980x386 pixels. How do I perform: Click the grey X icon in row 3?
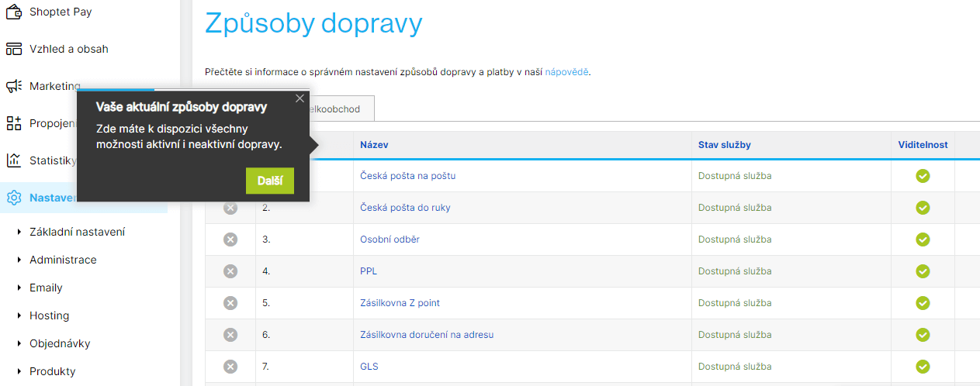[x=230, y=240]
